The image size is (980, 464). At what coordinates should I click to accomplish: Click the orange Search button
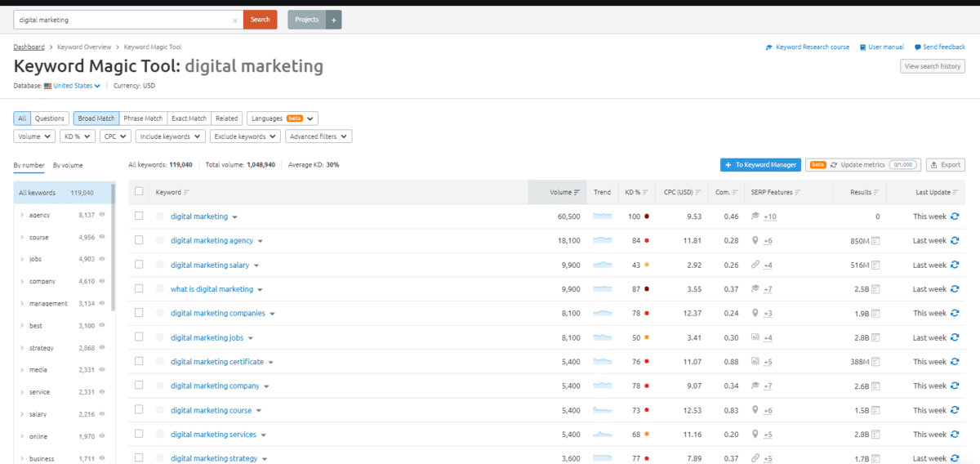coord(261,20)
